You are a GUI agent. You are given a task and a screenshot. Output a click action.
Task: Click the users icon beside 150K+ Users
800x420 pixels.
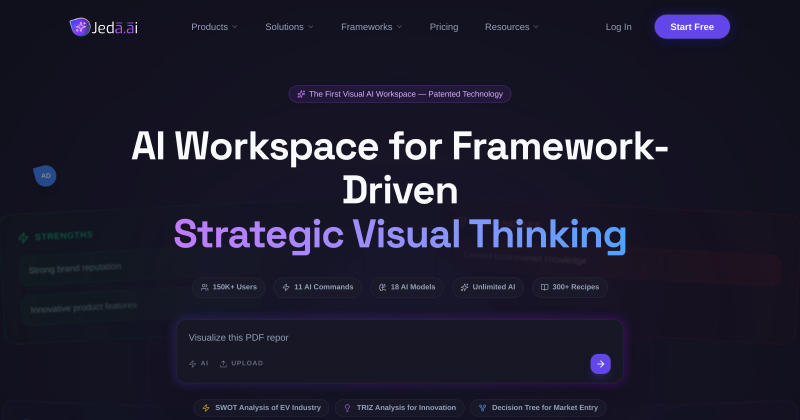pos(205,287)
